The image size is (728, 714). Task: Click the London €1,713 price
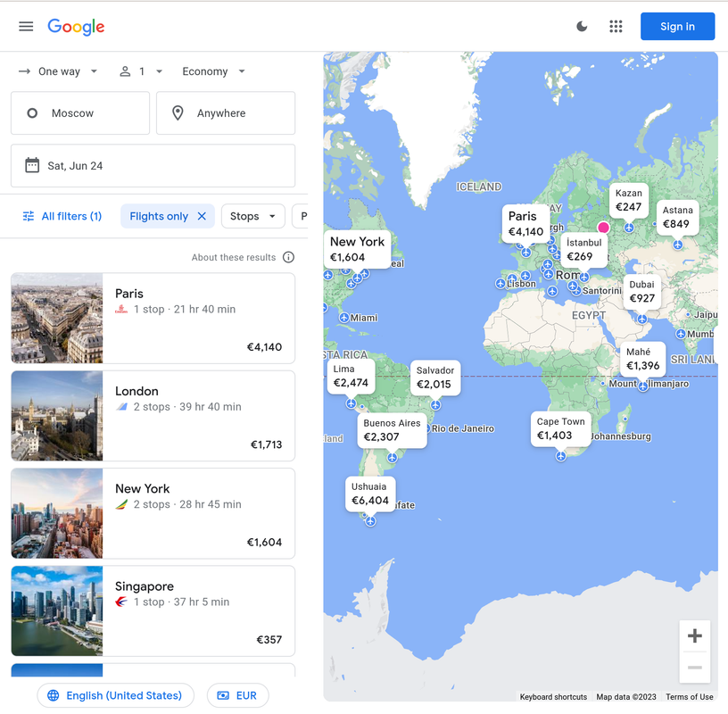pos(266,444)
